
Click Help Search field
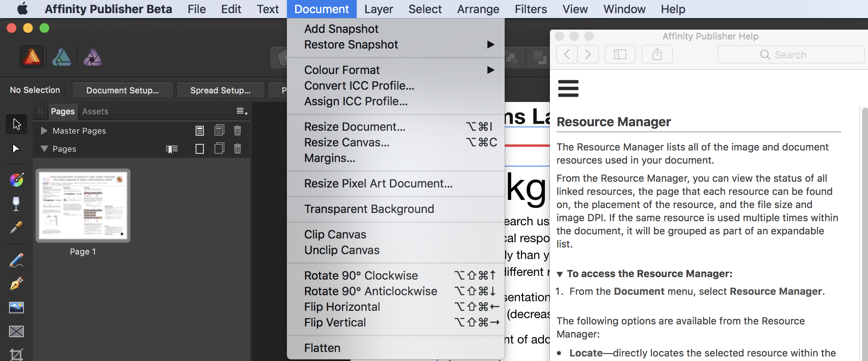pos(791,54)
